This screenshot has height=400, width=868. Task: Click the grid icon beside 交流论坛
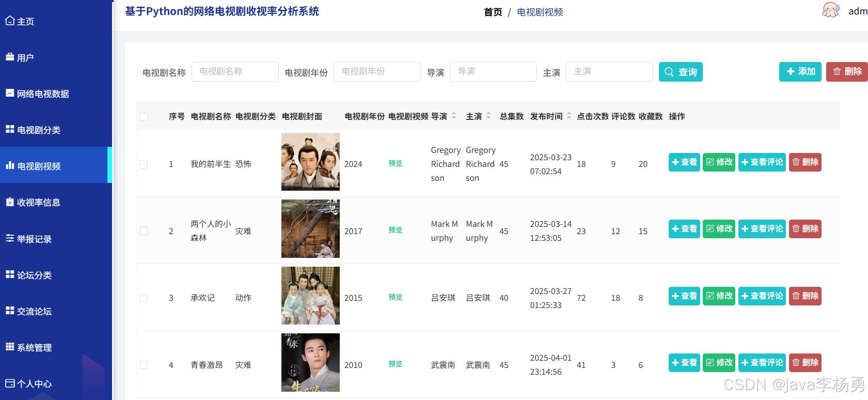pyautogui.click(x=10, y=311)
